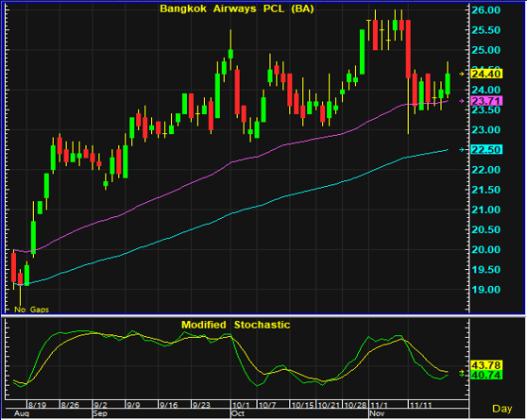Click the Day timeframe label
Viewport: 527px width, 420px height.
[502, 409]
